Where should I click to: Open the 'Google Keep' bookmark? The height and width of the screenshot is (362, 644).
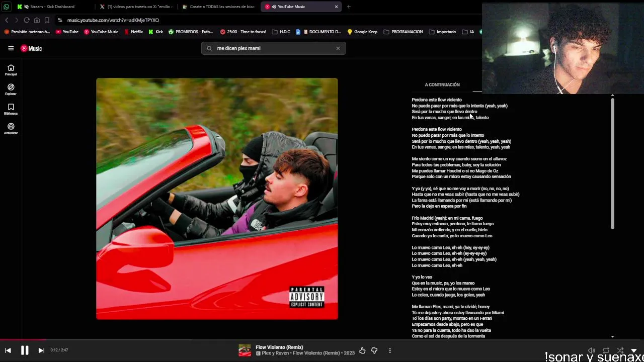point(362,32)
